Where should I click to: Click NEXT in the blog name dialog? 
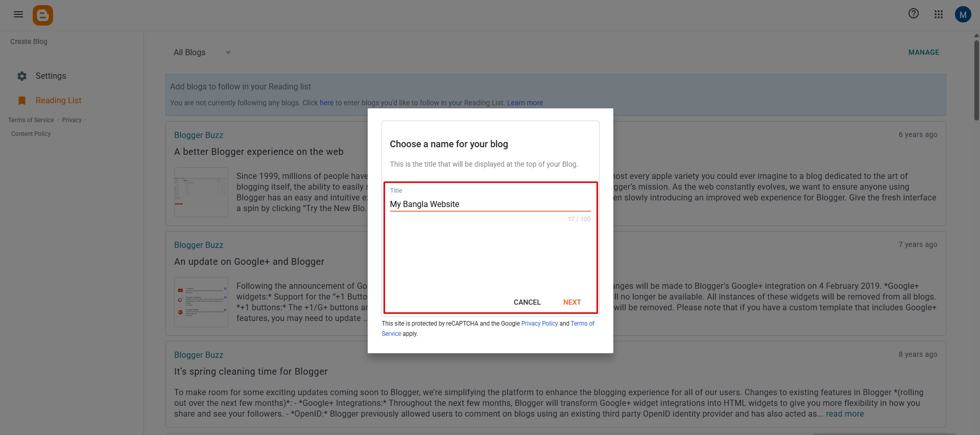(x=572, y=302)
